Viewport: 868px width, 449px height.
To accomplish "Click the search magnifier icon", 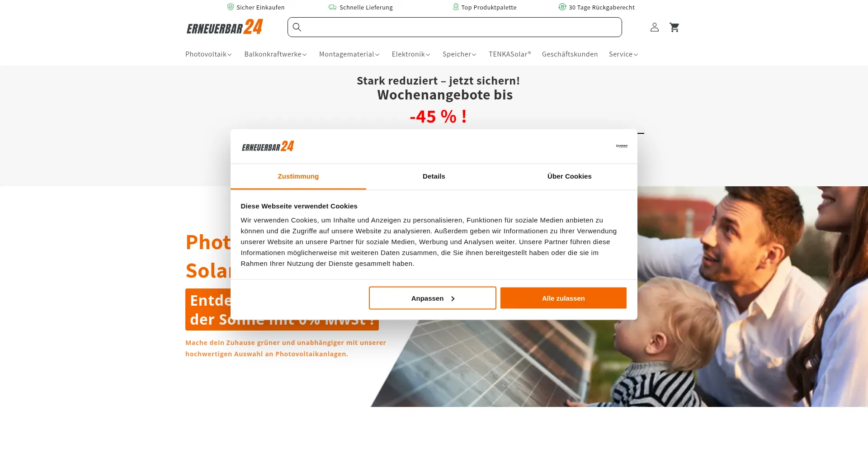I will (x=297, y=27).
